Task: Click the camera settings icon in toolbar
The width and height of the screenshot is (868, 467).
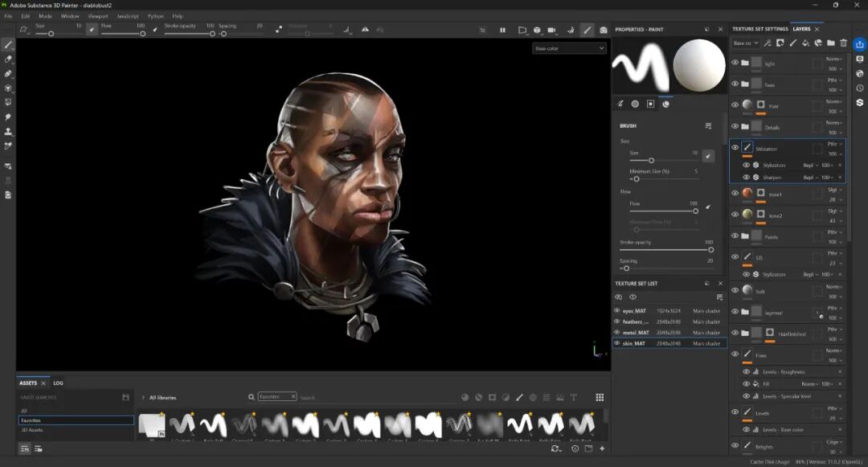Action: [x=552, y=30]
